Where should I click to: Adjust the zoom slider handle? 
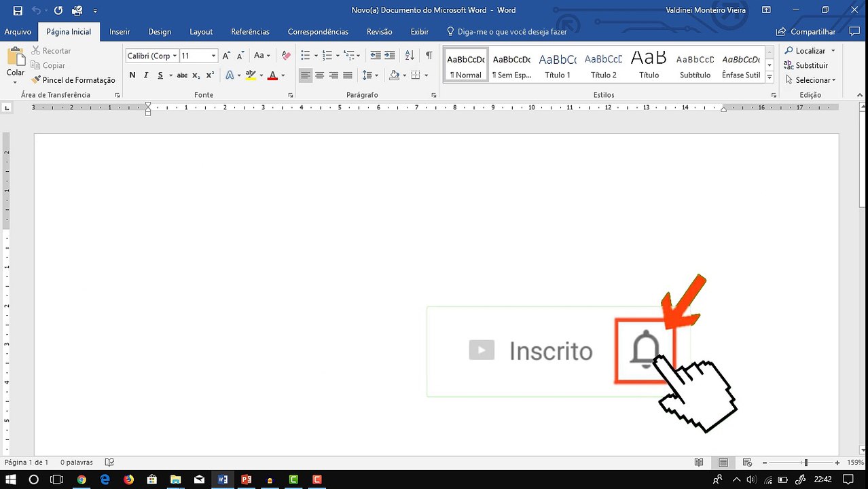[x=806, y=463]
